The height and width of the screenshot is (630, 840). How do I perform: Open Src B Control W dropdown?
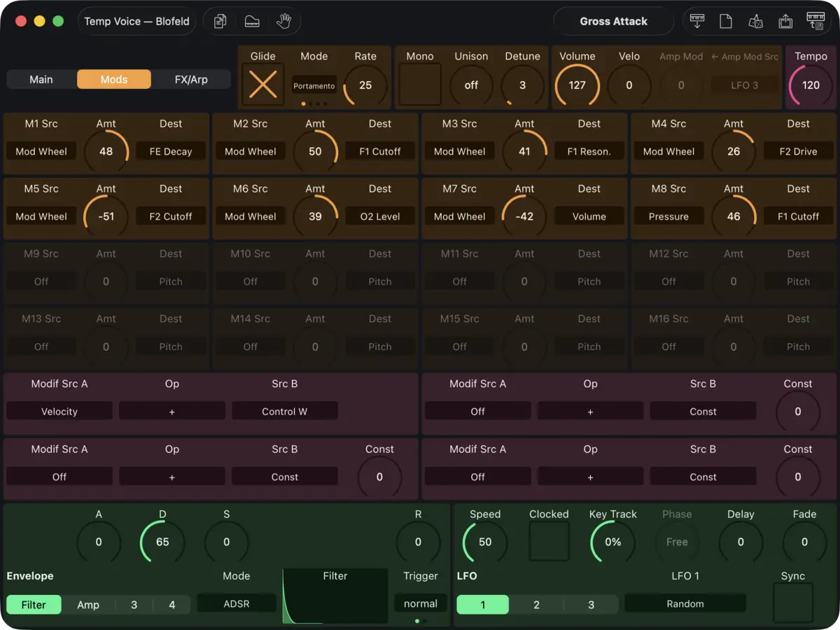285,412
